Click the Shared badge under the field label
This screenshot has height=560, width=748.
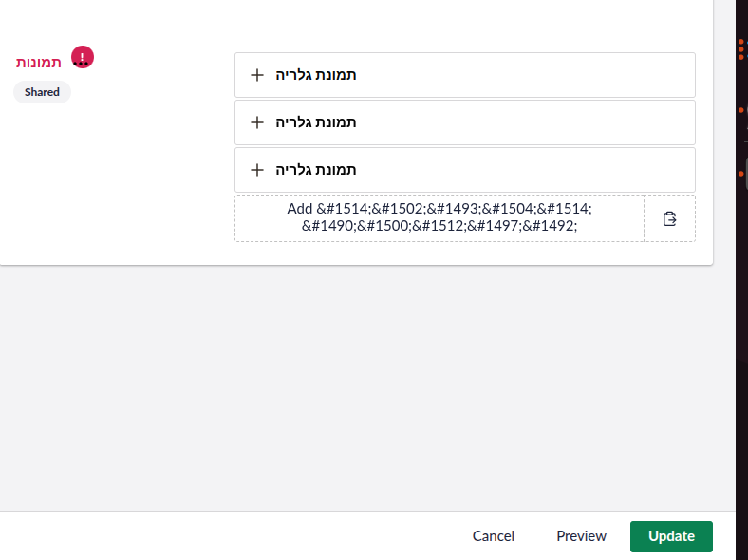coord(42,92)
